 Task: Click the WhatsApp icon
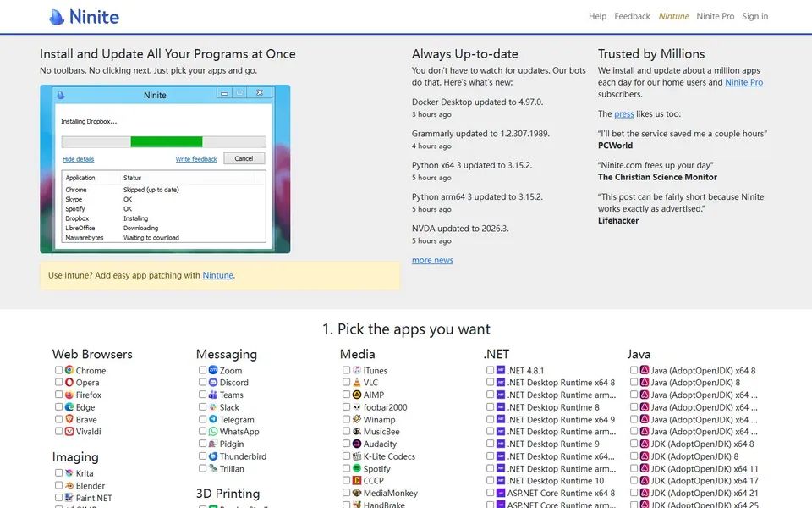pos(213,431)
